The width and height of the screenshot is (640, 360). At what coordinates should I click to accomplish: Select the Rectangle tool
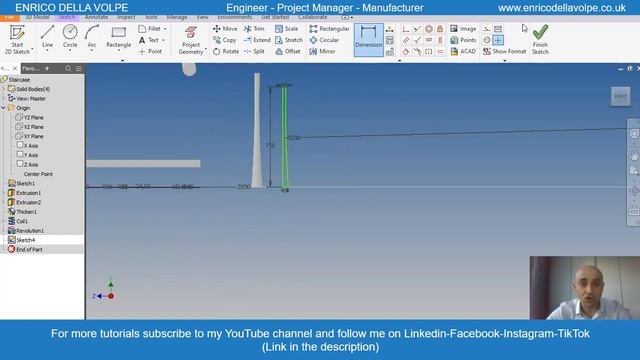point(119,37)
